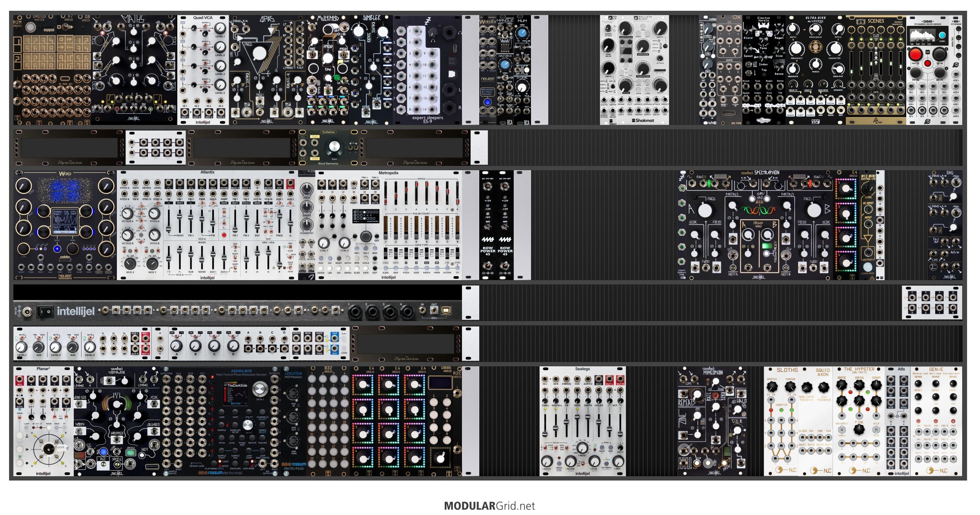Screen dimensions: 980x515
Task: Flip the Squirrely/Curly switch on The Hypster
Action: (841, 429)
